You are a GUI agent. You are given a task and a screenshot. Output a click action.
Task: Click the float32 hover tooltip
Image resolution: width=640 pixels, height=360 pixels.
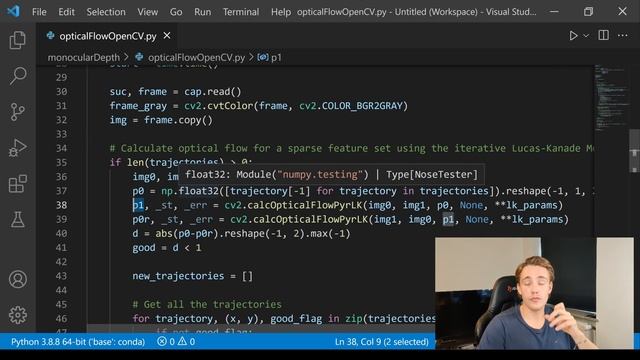point(331,174)
